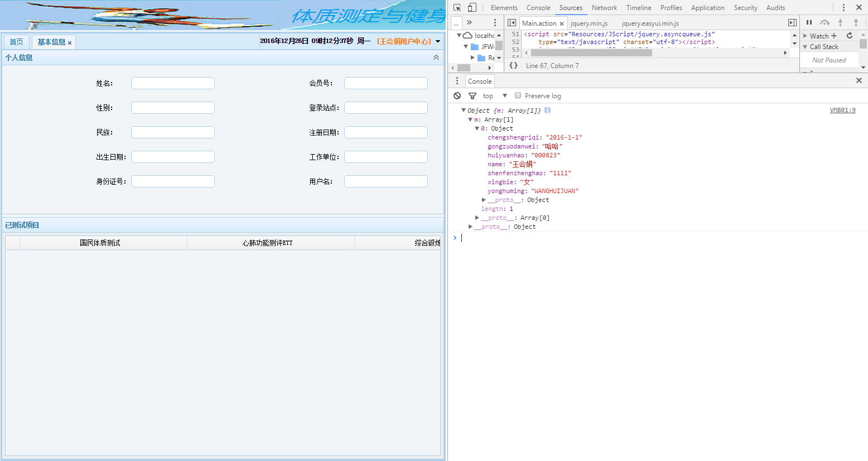Pause script execution button
The image size is (868, 461).
[809, 22]
